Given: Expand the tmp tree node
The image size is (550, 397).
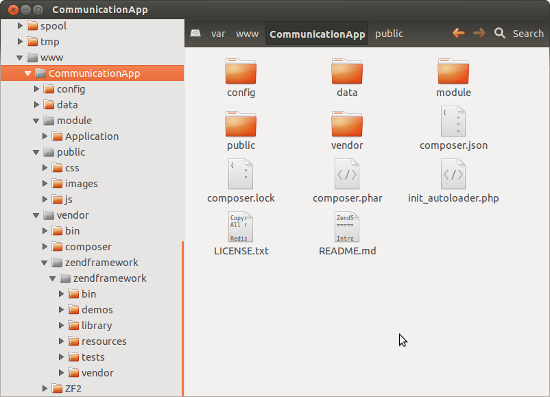Looking at the screenshot, I should (x=20, y=42).
